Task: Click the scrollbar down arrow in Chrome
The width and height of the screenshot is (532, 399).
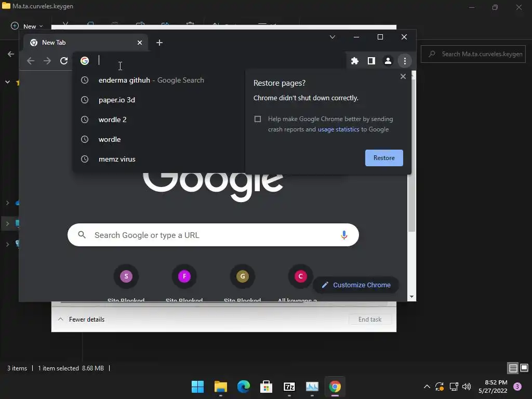Action: (x=411, y=297)
